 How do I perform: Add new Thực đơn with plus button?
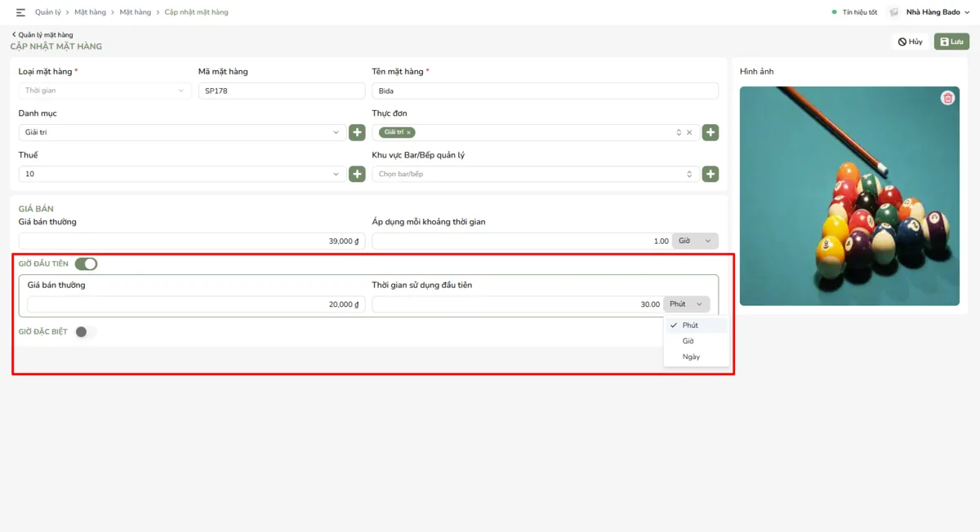point(710,132)
